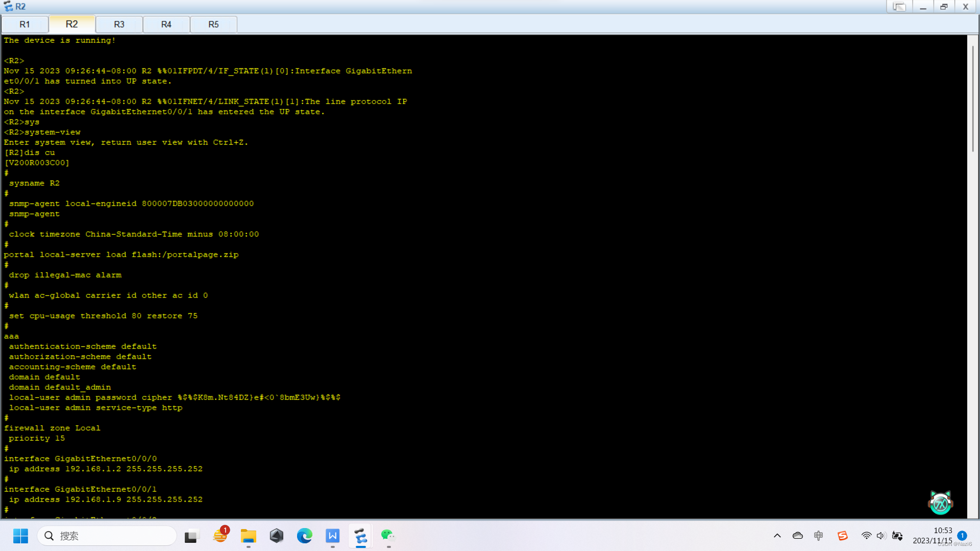Click the taskbar search box
The height and width of the screenshot is (551, 980).
pyautogui.click(x=107, y=536)
